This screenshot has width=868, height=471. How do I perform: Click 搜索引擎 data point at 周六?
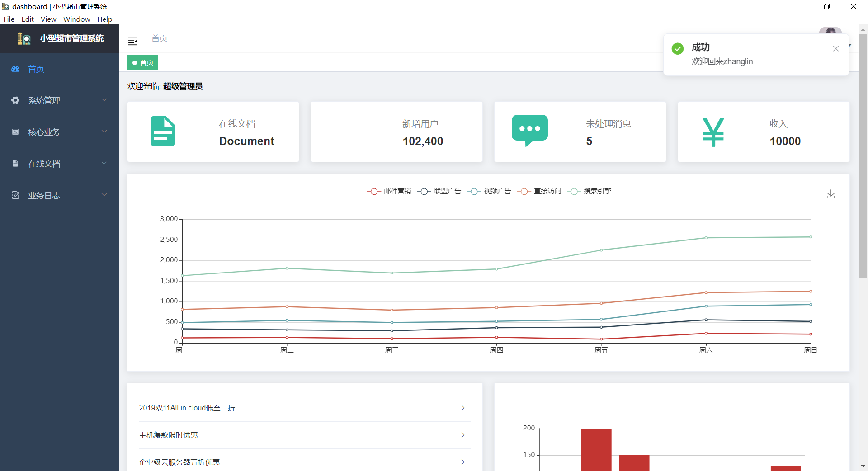pyautogui.click(x=706, y=238)
